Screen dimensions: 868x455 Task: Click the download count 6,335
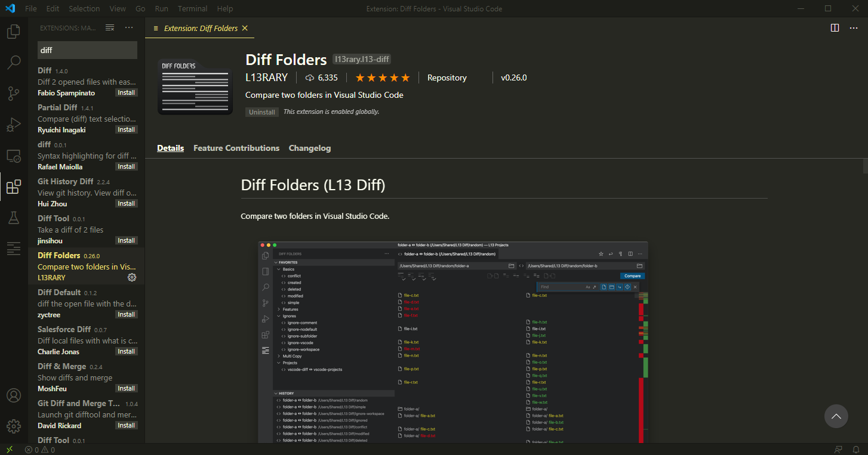(321, 78)
